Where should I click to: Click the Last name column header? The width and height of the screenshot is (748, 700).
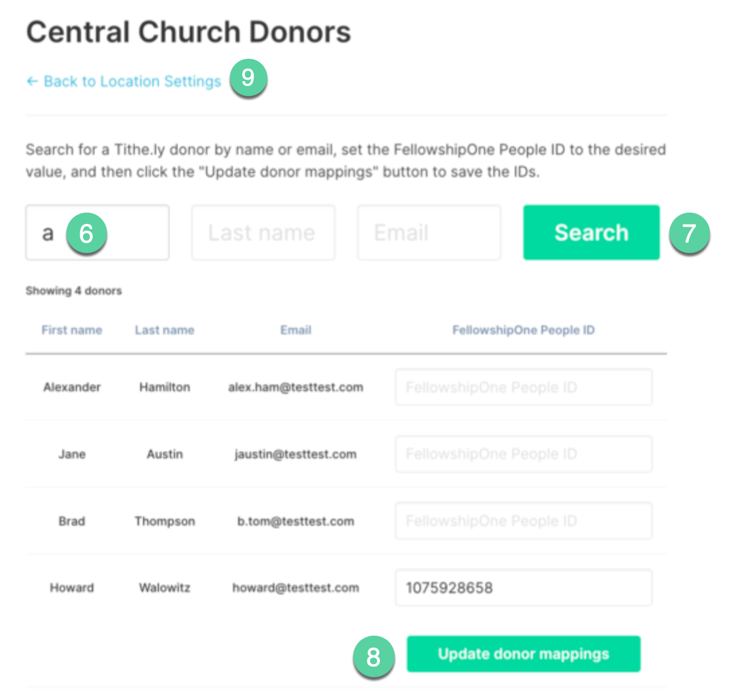pyautogui.click(x=165, y=330)
